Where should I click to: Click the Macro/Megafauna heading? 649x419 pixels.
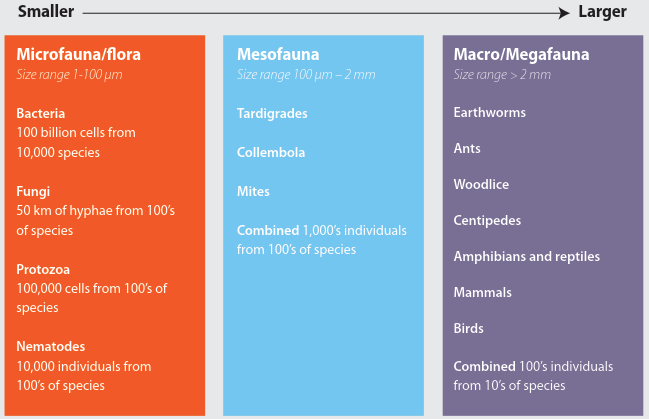point(521,55)
